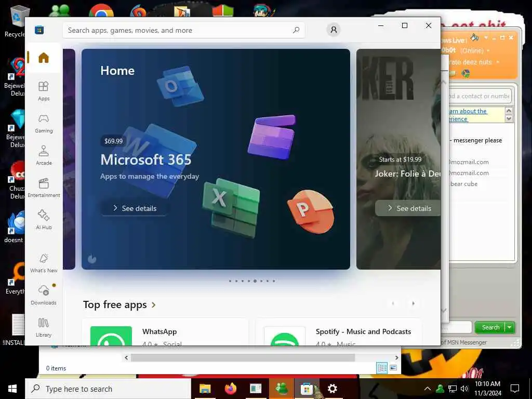Viewport: 532px width, 399px height.
Task: Click the volume speaker tray icon
Action: point(464,389)
